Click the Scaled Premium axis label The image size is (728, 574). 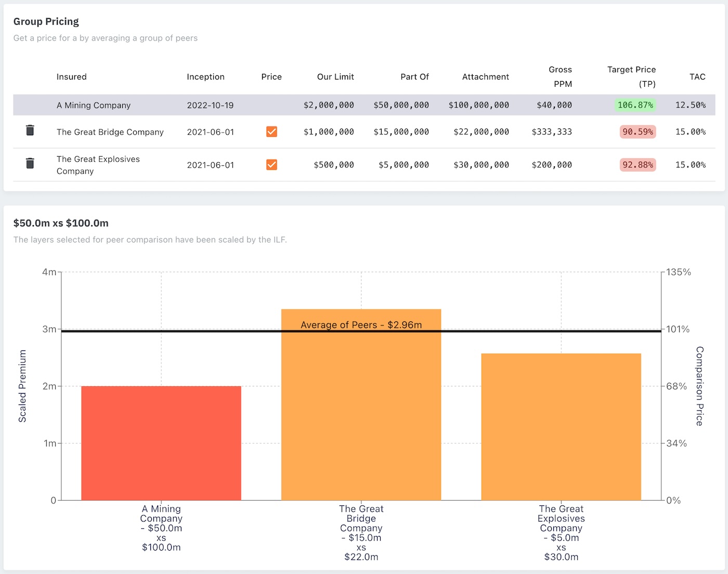[x=22, y=386]
